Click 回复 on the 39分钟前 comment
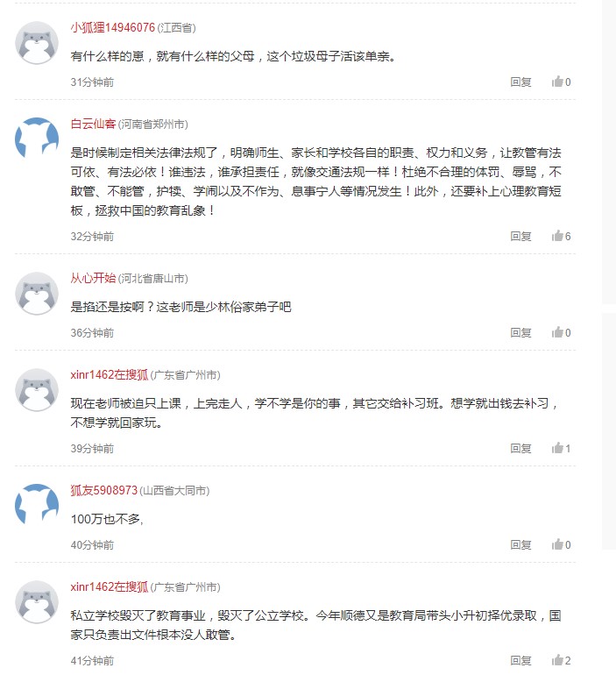This screenshot has width=616, height=675. point(520,449)
